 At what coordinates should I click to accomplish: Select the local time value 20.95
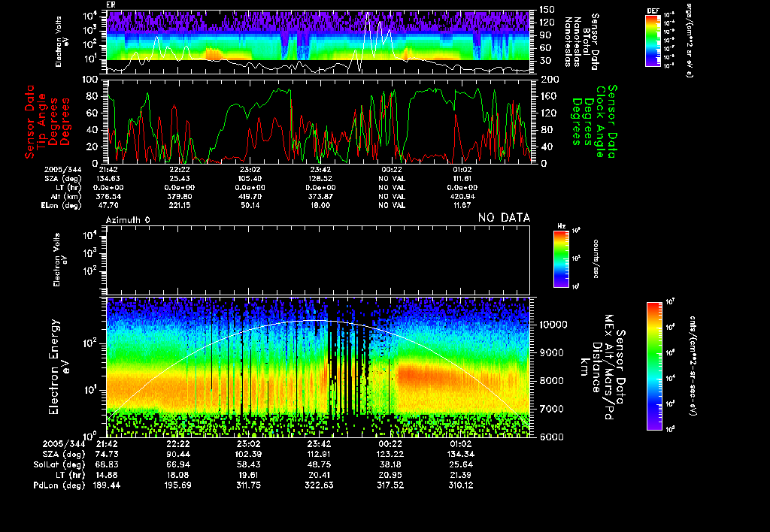pos(390,475)
